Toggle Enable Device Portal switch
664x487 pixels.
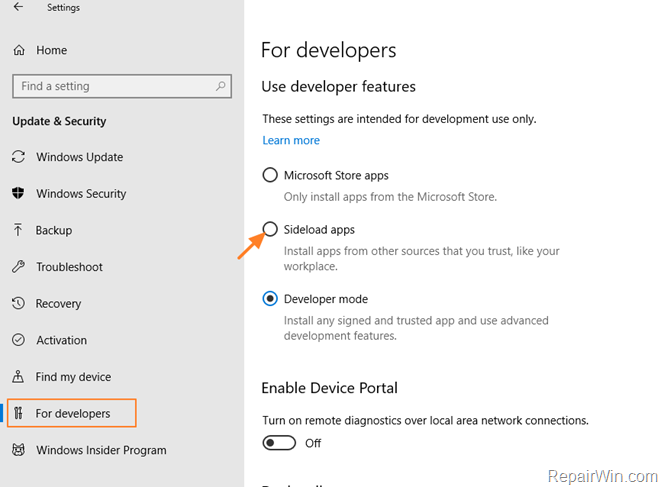tap(279, 443)
